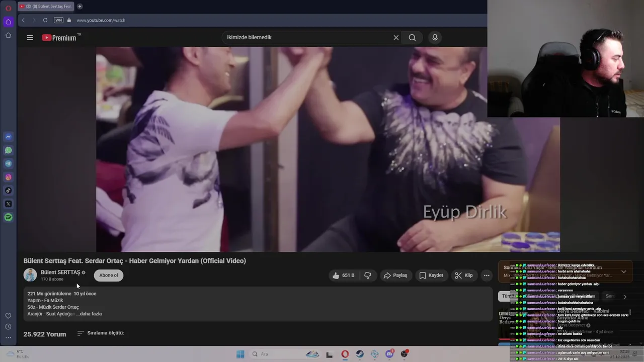
Task: Open the weather widget on taskbar
Action: (x=19, y=354)
